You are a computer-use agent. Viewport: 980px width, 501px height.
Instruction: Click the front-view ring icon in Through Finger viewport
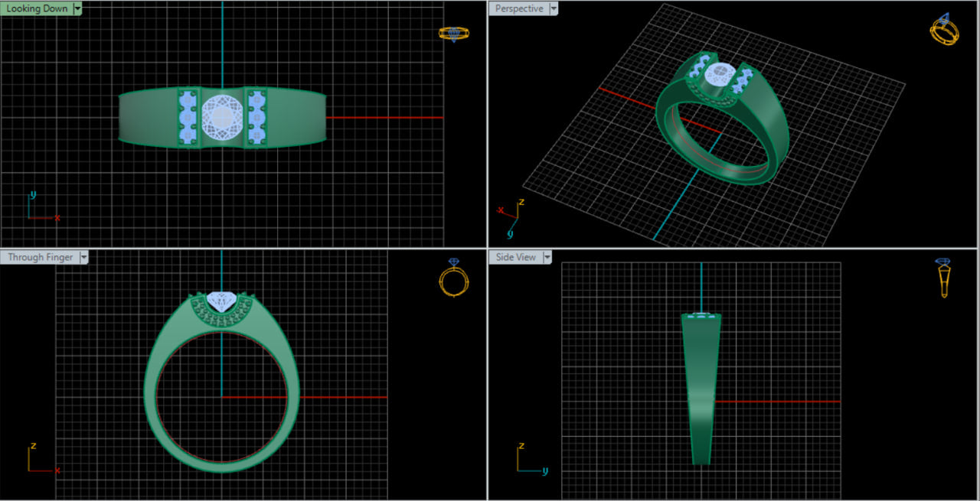(453, 277)
